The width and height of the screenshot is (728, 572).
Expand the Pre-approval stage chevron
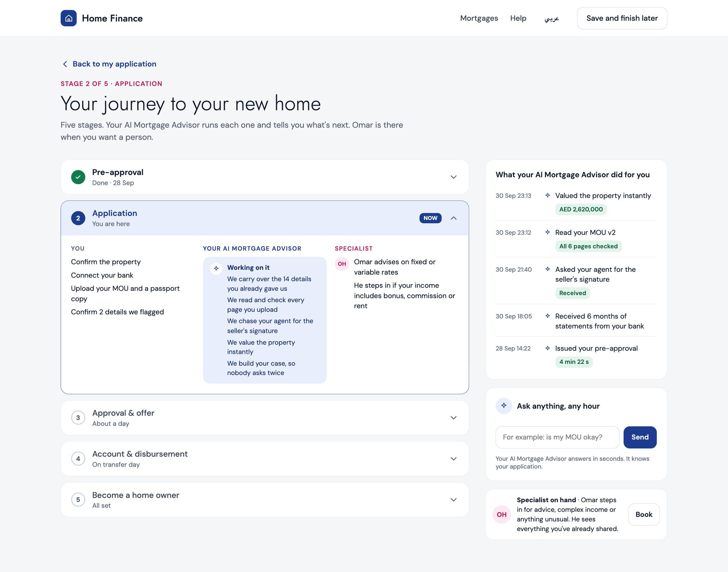(x=453, y=177)
